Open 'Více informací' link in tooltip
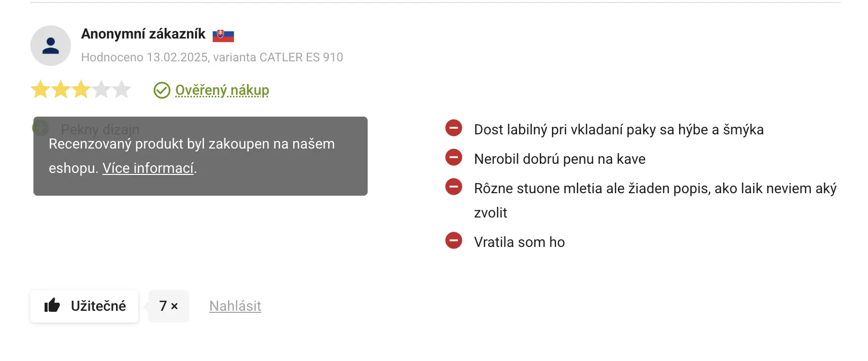 (148, 168)
